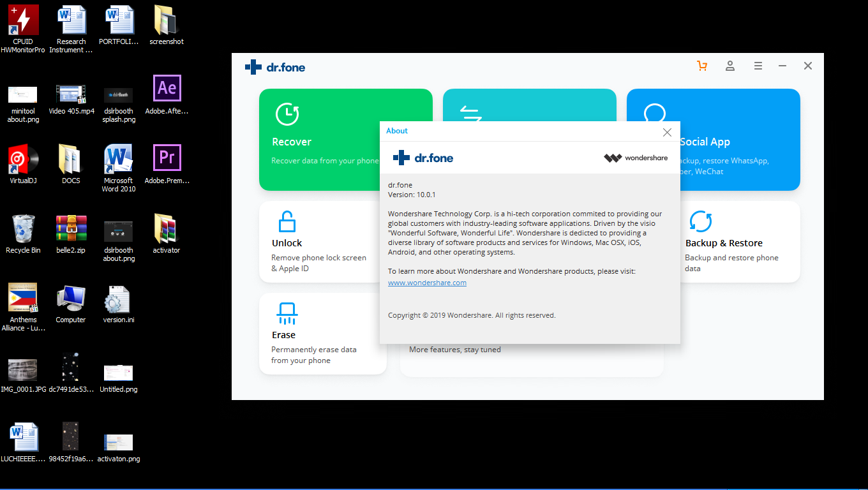Select CPUID HWMonitorPro desktop shortcut
The height and width of the screenshot is (490, 868).
coord(23,29)
